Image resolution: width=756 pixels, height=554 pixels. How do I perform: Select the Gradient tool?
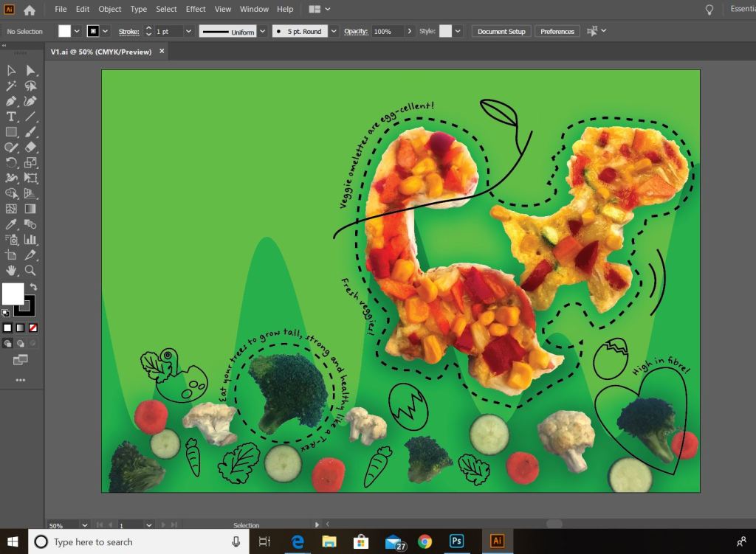click(x=30, y=210)
